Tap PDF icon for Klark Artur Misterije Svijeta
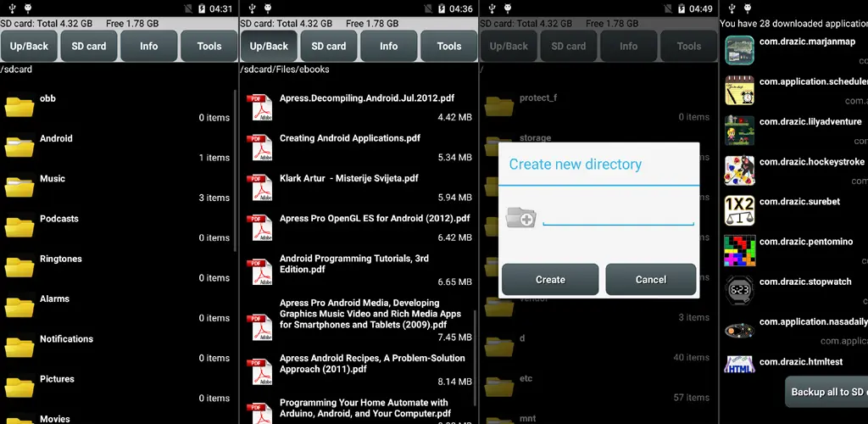Screen dimensions: 868x424 (259, 187)
